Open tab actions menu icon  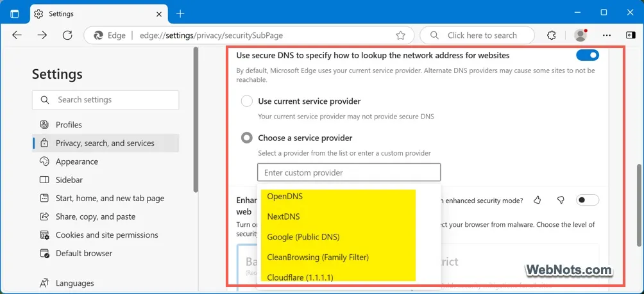(14, 13)
